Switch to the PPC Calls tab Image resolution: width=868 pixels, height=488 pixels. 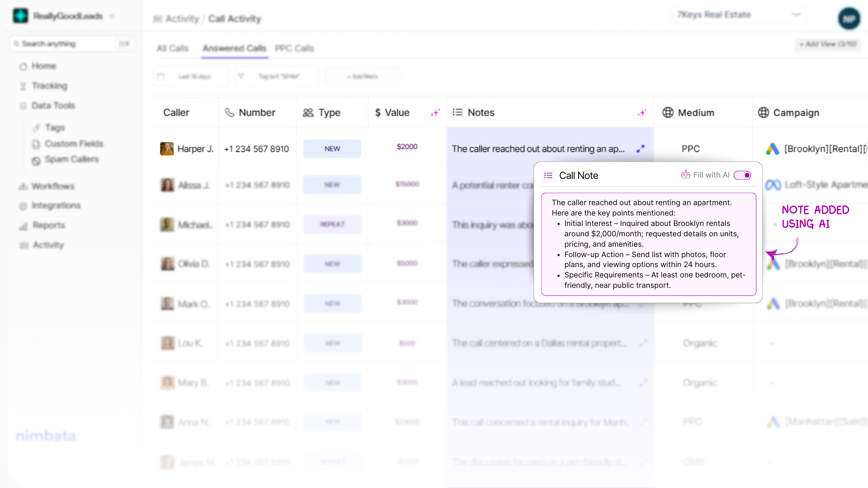[294, 48]
